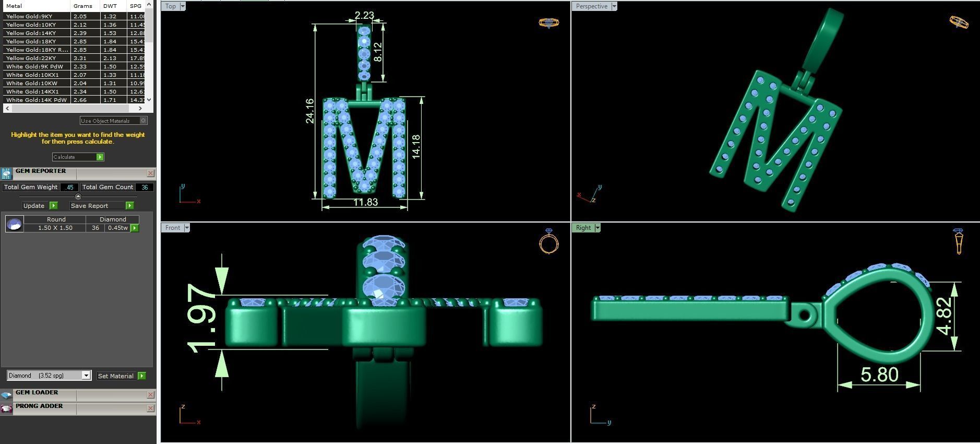Click the Metal column header
The width and height of the screenshot is (980, 444).
tap(37, 6)
